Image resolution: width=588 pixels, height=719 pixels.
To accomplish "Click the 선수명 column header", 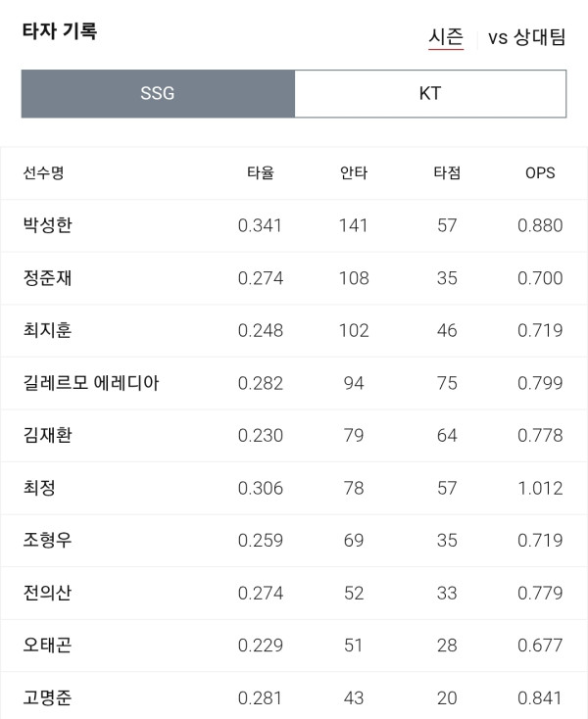I will click(43, 172).
